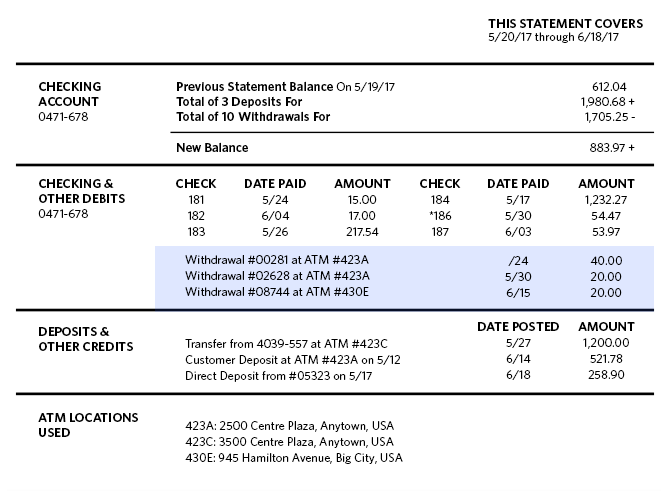This screenshot has width=670, height=491.
Task: Click Withdrawal #02628 at ATM #423A
Action: pos(277,276)
